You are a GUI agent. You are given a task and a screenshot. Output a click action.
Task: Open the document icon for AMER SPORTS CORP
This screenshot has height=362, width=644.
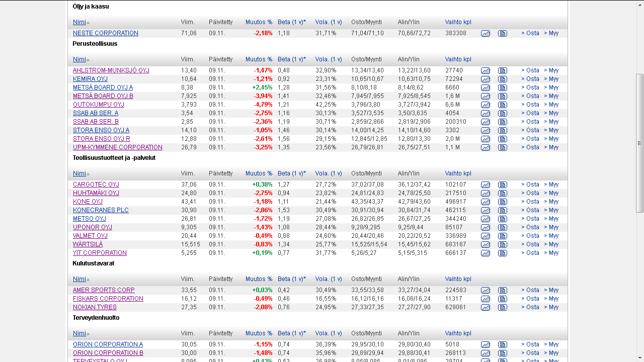pyautogui.click(x=502, y=290)
